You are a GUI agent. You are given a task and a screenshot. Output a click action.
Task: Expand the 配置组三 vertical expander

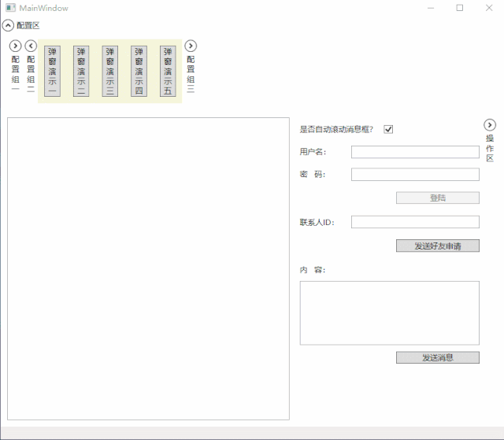pyautogui.click(x=191, y=46)
